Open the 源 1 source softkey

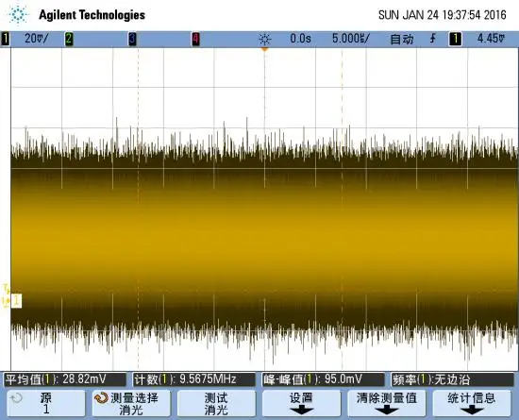[x=46, y=403]
